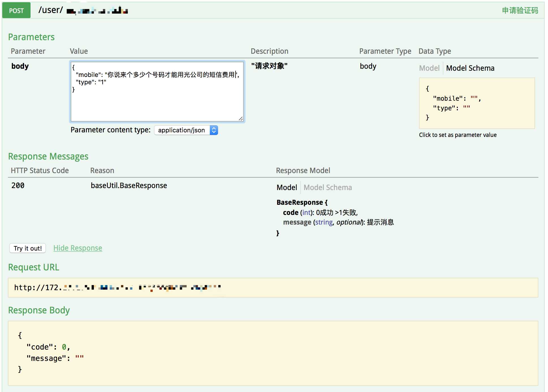The width and height of the screenshot is (548, 392).
Task: Click the baseUtil.BaseResponse reason text
Action: pos(129,186)
